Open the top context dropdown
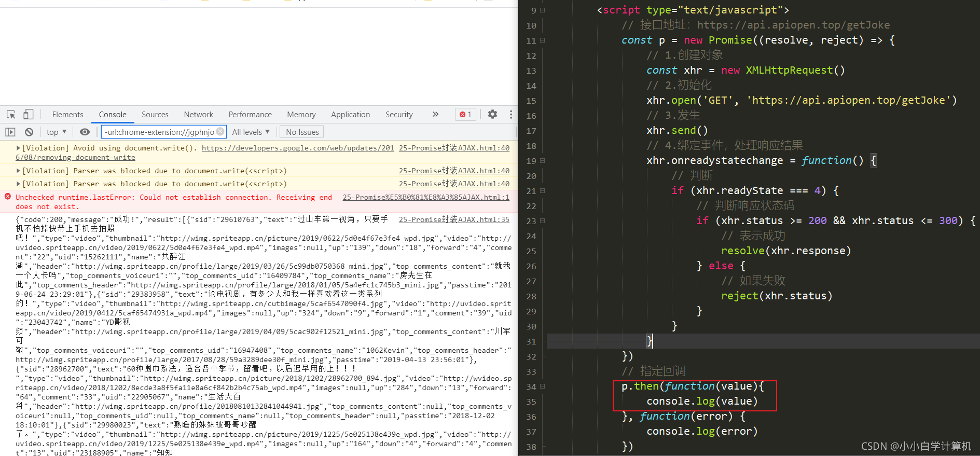 pos(57,132)
